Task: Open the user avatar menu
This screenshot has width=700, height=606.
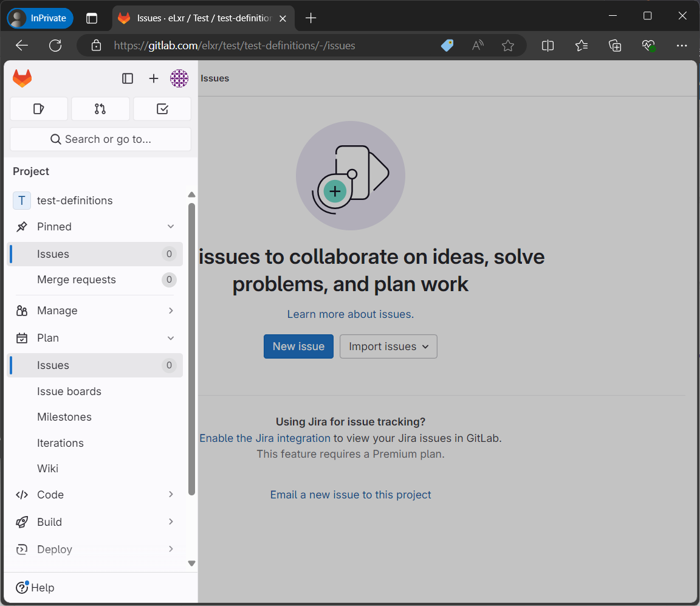Action: (179, 78)
